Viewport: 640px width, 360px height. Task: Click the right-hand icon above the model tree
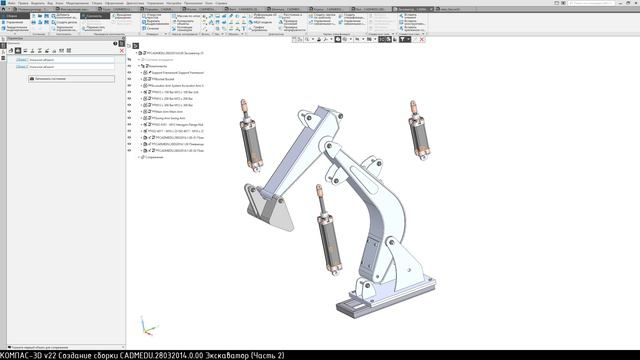point(136,46)
